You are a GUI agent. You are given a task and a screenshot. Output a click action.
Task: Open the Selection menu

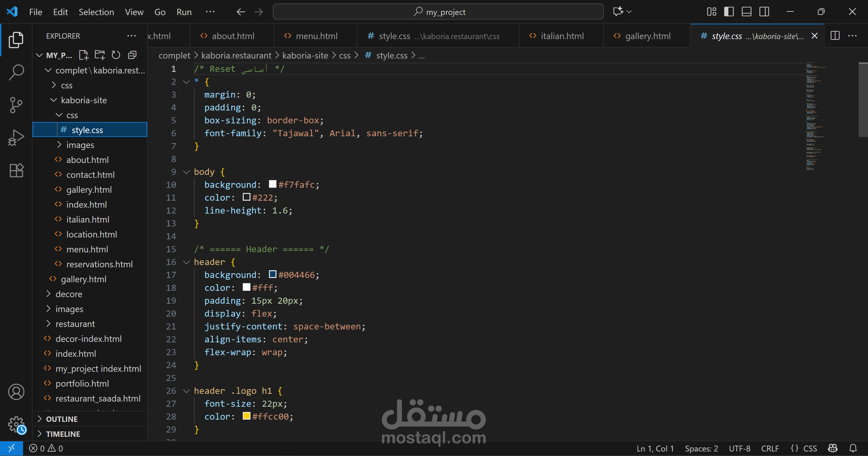(96, 12)
